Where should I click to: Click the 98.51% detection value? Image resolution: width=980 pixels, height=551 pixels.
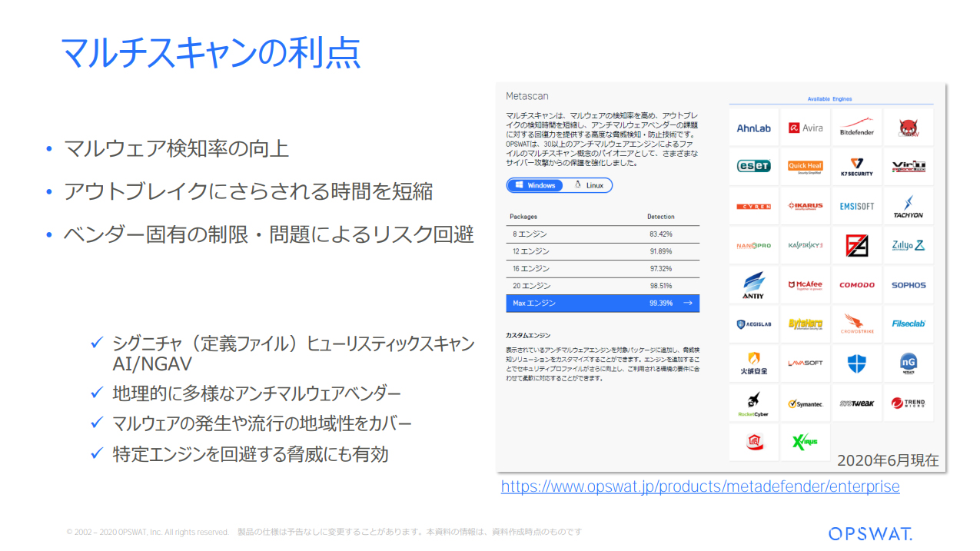[660, 286]
